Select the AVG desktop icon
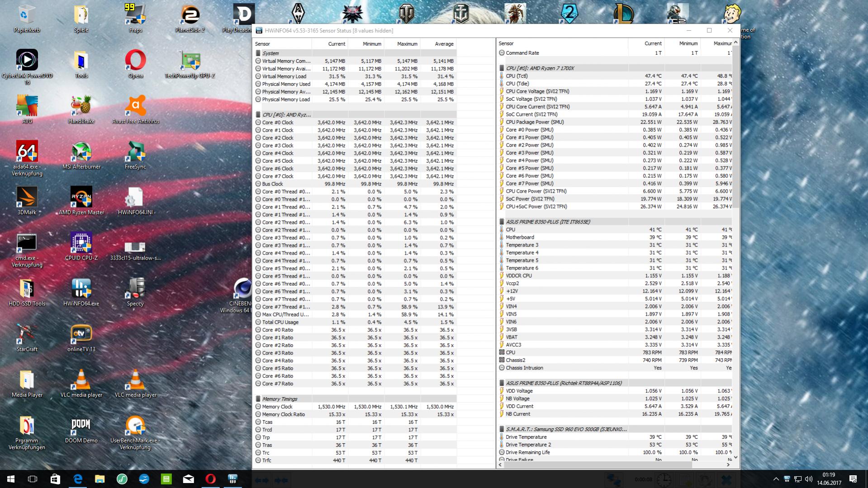 (27, 110)
